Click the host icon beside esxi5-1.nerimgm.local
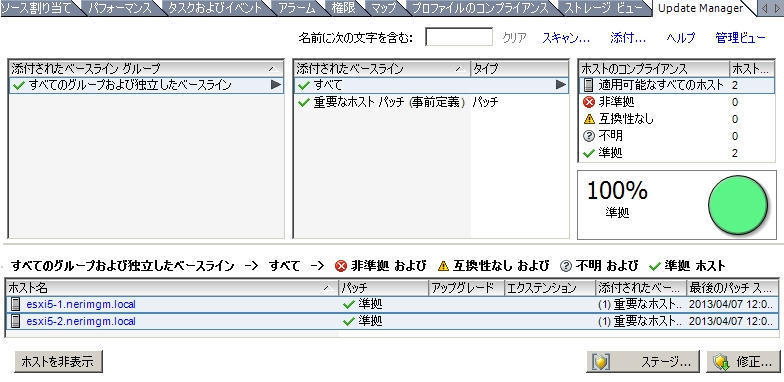Viewport: 784px width, 382px height. 16,304
